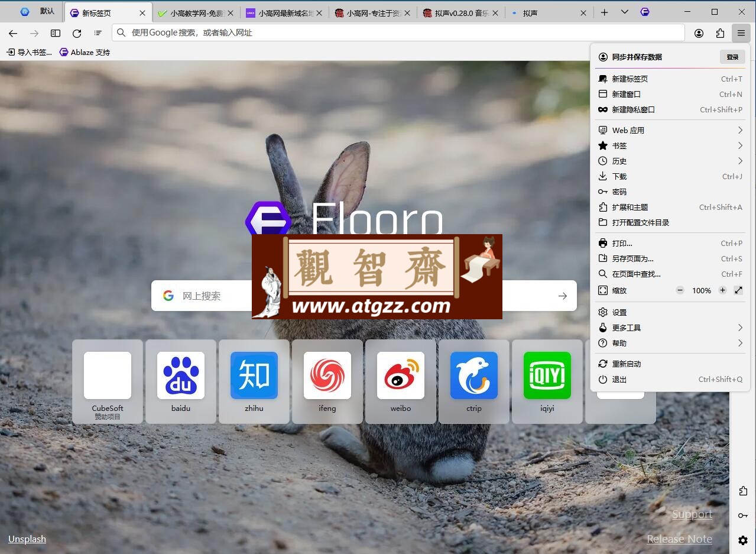Switch to the 默认 workspace tab
The width and height of the screenshot is (756, 554).
tap(37, 12)
